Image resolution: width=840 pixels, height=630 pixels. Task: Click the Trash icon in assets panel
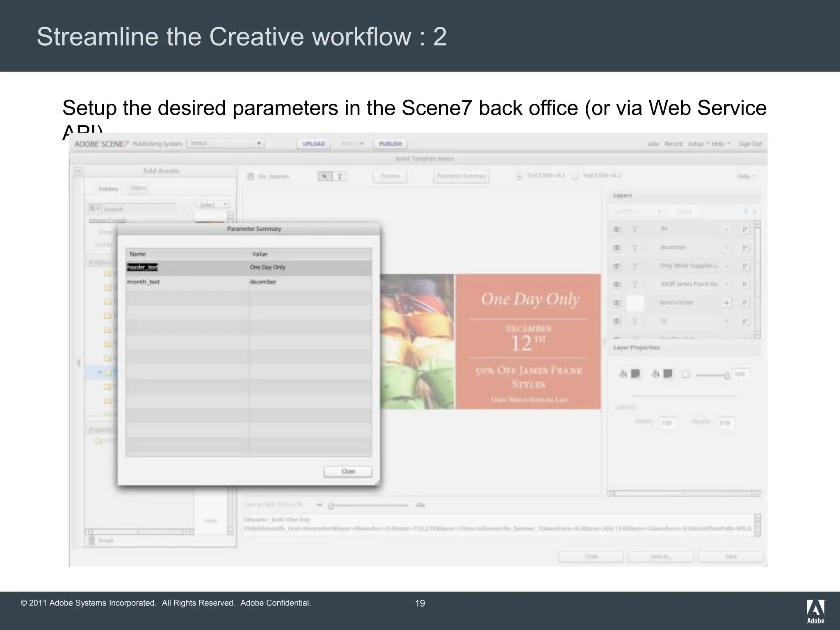click(x=92, y=541)
